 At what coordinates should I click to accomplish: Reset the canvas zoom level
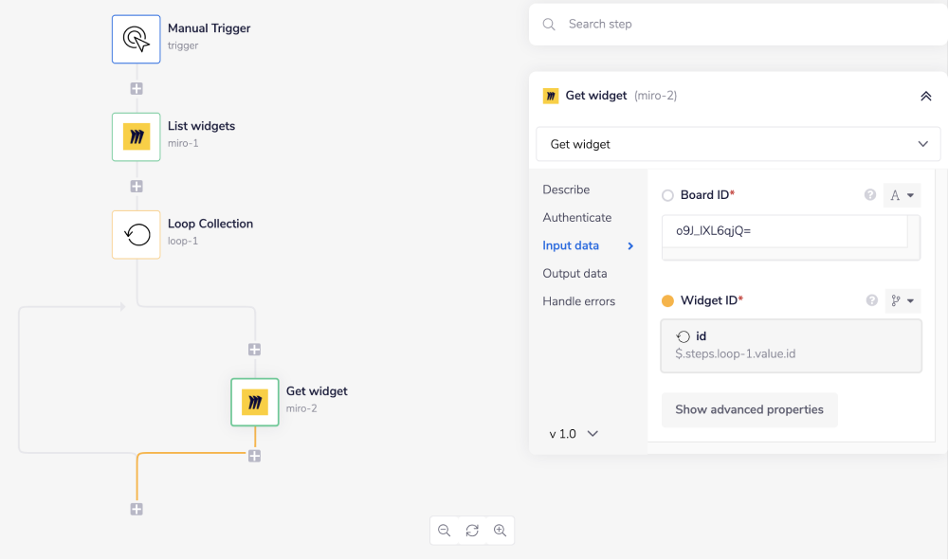click(472, 531)
